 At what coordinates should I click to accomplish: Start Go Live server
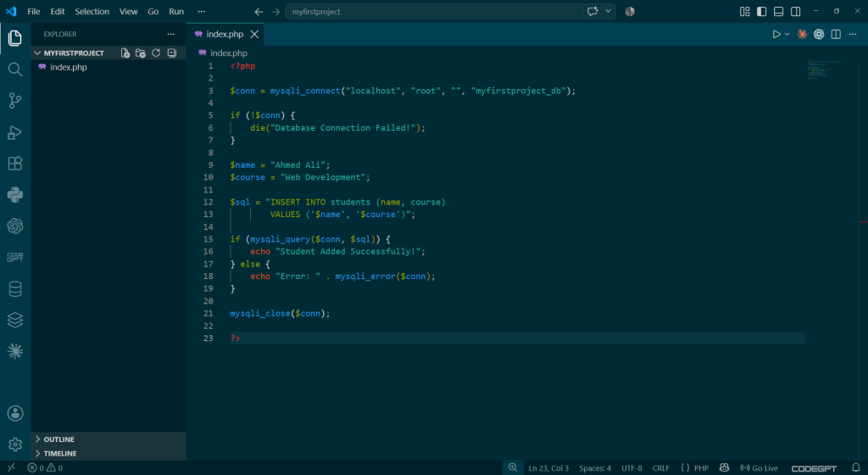[x=759, y=468]
